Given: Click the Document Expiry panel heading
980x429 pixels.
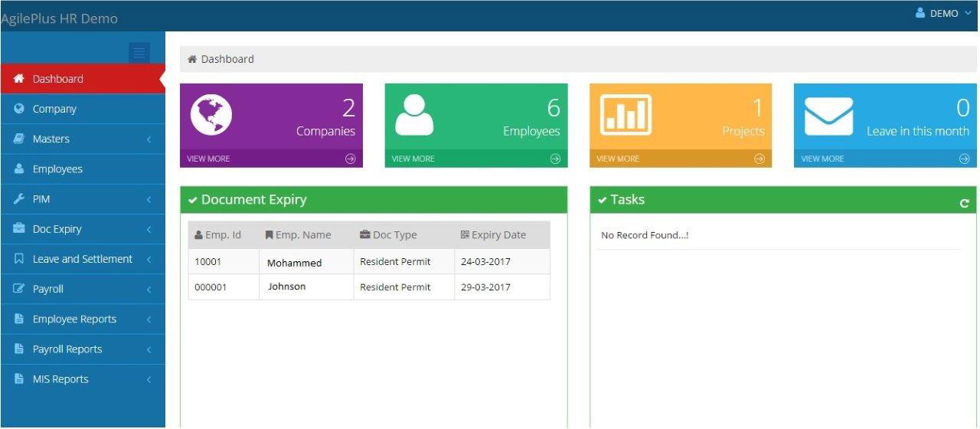Looking at the screenshot, I should (x=253, y=199).
